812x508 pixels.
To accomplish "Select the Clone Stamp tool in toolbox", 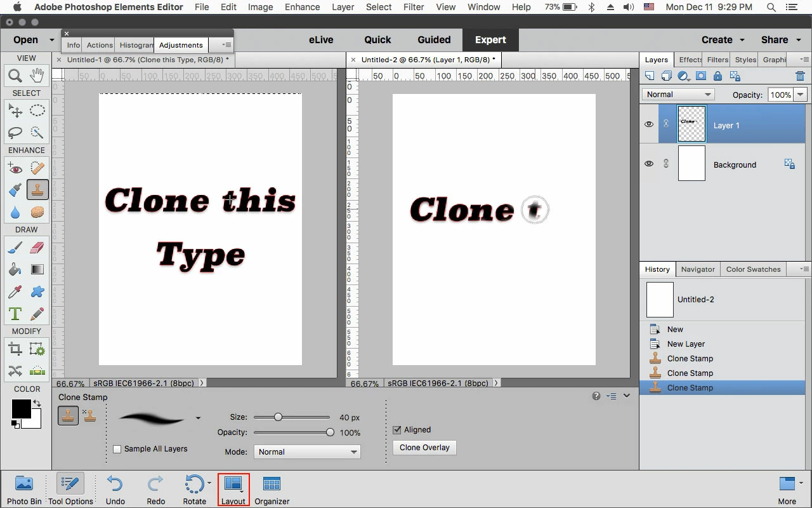I will (x=37, y=190).
